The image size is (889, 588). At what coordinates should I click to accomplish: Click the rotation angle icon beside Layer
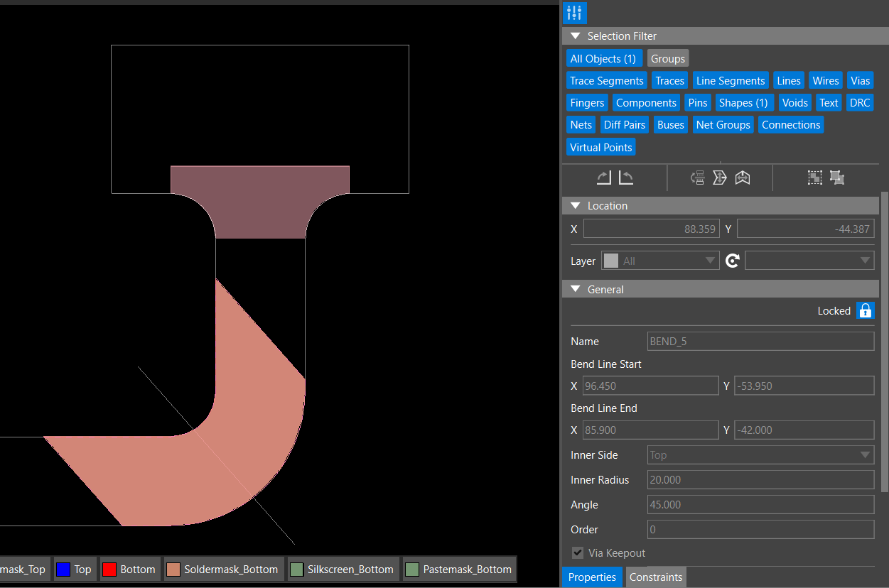click(x=733, y=261)
